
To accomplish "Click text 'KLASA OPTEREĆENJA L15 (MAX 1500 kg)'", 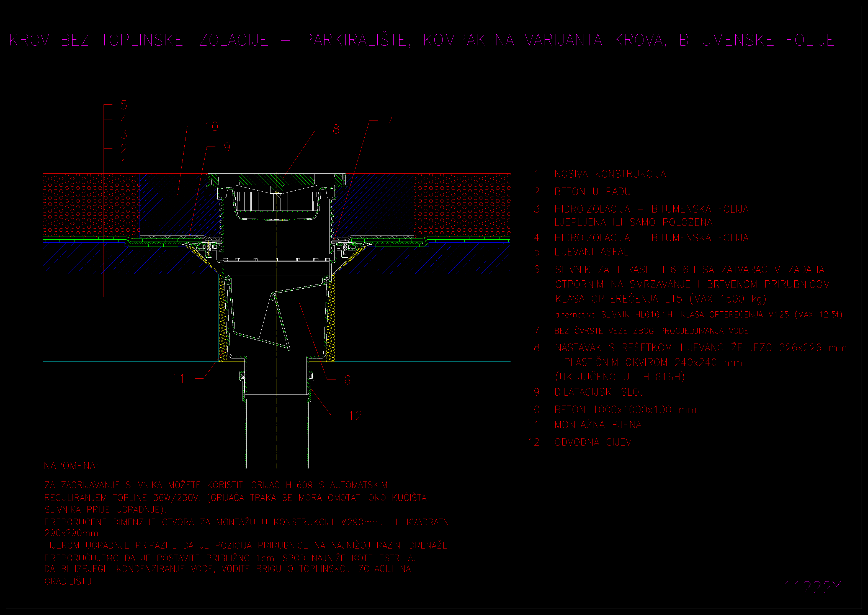I will [661, 299].
